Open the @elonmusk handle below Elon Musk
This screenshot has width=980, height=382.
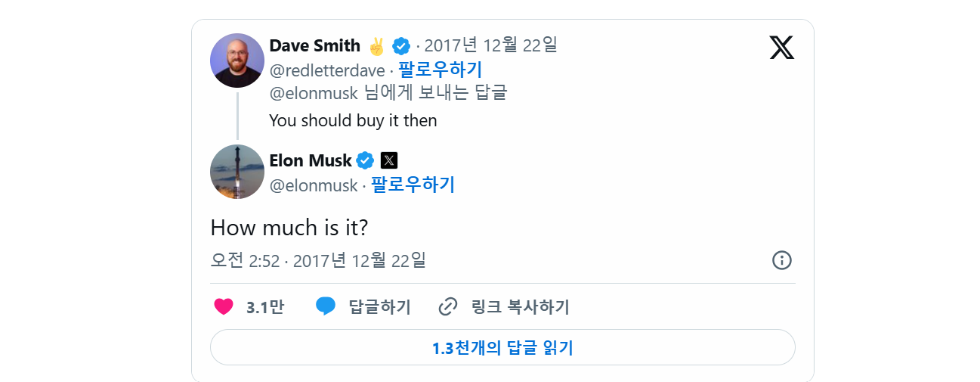coord(314,185)
